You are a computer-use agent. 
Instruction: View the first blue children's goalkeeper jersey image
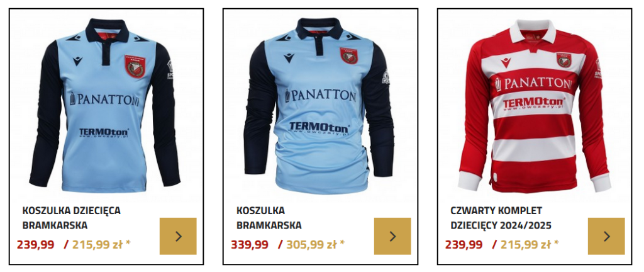105,105
